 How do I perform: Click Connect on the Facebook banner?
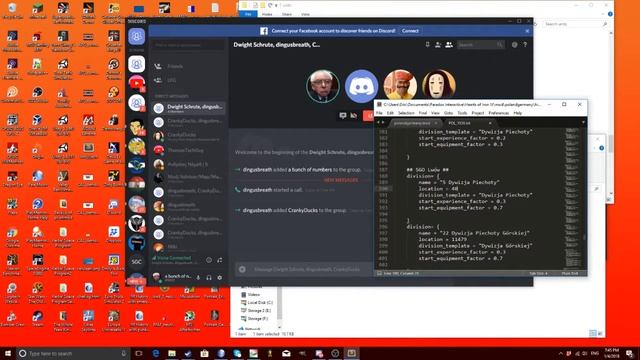[x=410, y=31]
